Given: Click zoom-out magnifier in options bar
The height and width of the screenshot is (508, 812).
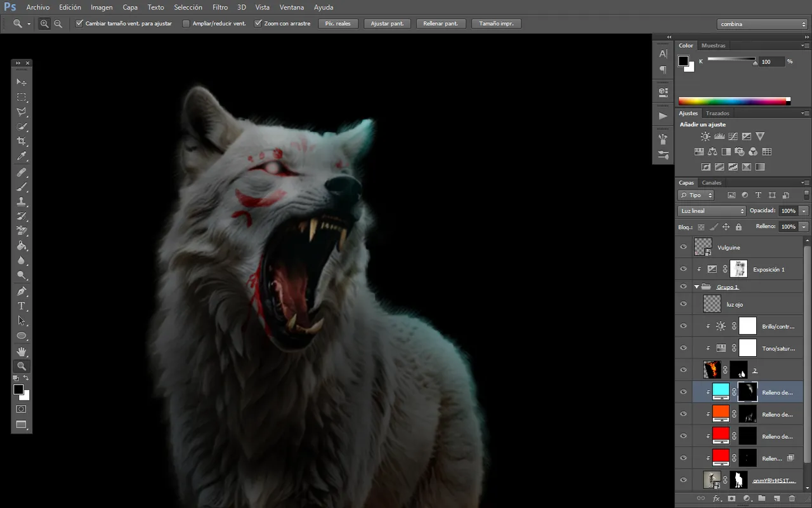Looking at the screenshot, I should [58, 23].
